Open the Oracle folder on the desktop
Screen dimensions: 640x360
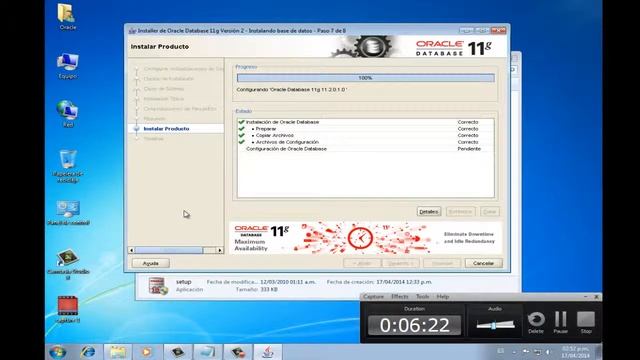click(67, 15)
